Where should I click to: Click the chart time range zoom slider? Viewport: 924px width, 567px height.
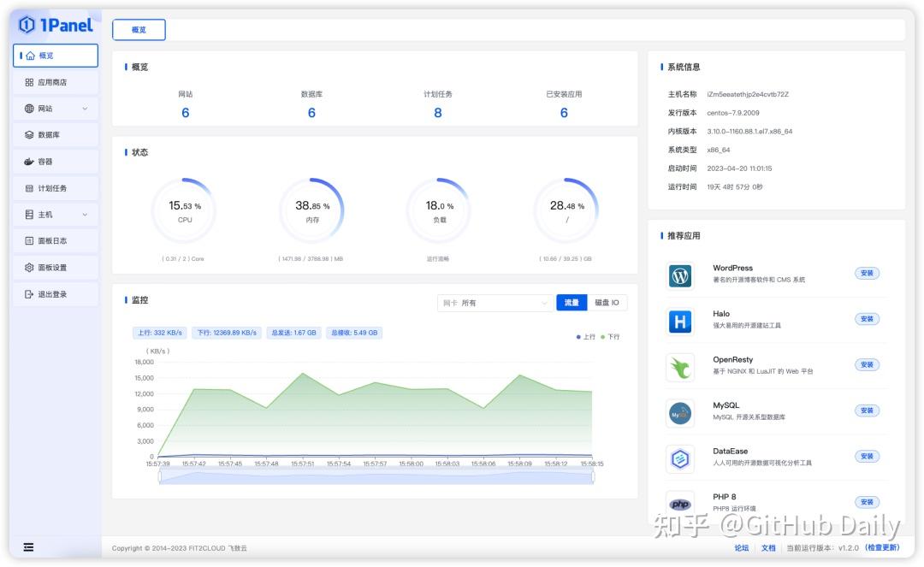(x=376, y=477)
